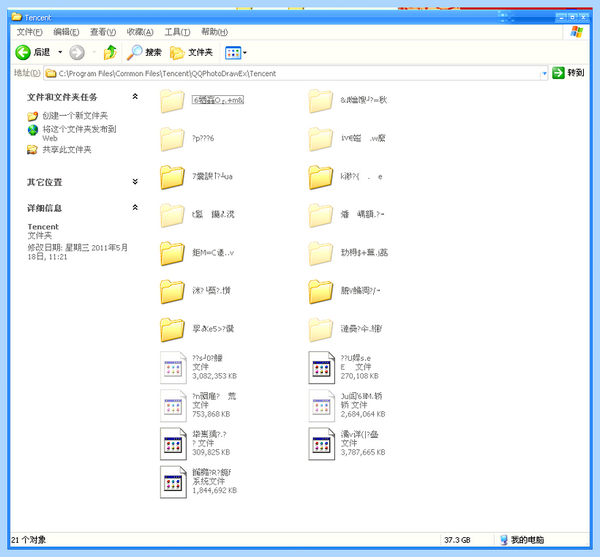Toggle the Folders (文件夹) pane button
Image resolution: width=600 pixels, height=557 pixels.
pyautogui.click(x=191, y=52)
